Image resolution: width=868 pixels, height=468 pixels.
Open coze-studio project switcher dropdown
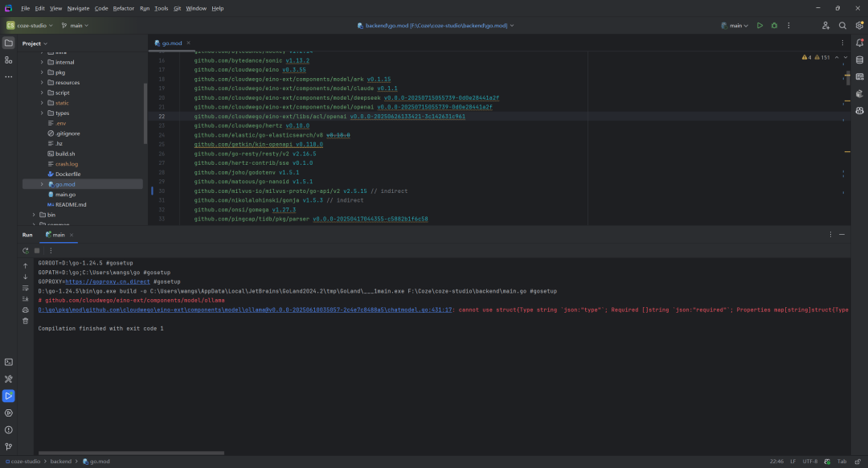click(30, 26)
